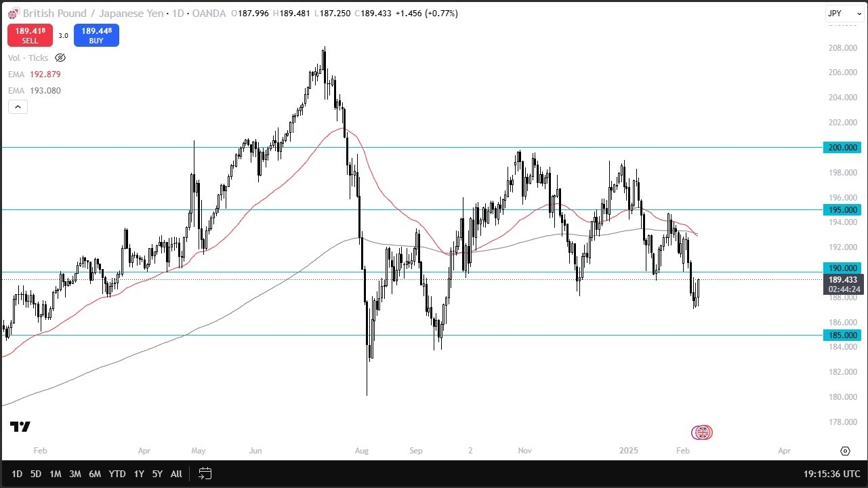Click the blue BUY button at 189.448

tap(96, 35)
